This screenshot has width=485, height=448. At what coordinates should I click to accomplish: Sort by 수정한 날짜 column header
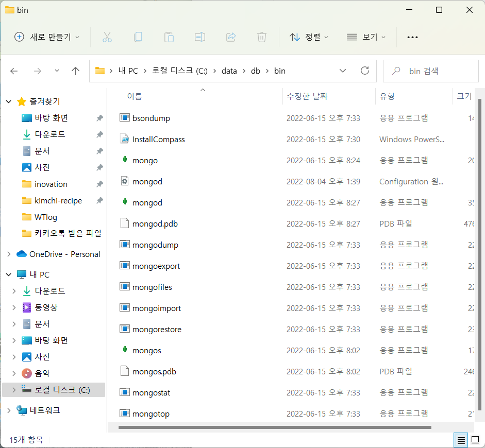pyautogui.click(x=307, y=96)
